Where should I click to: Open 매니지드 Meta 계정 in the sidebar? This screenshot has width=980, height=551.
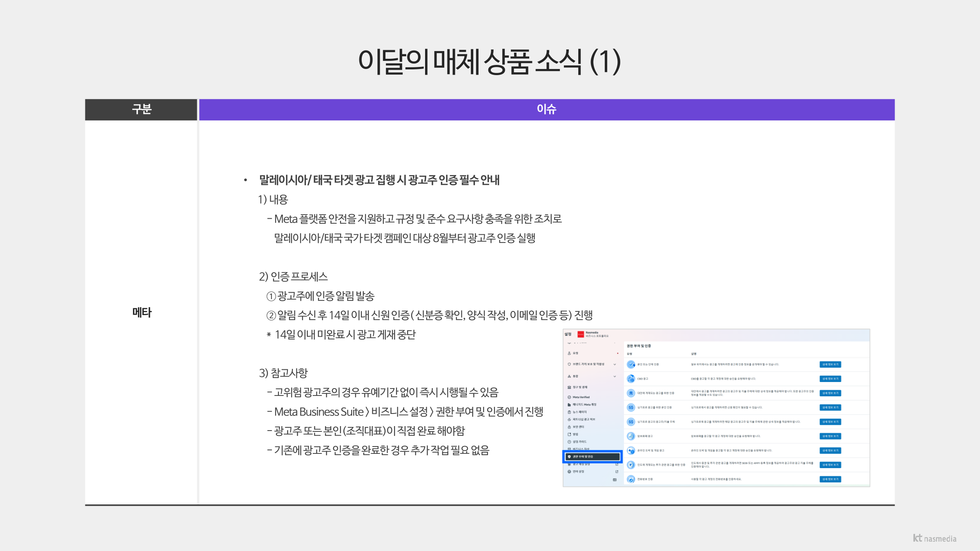click(x=584, y=404)
